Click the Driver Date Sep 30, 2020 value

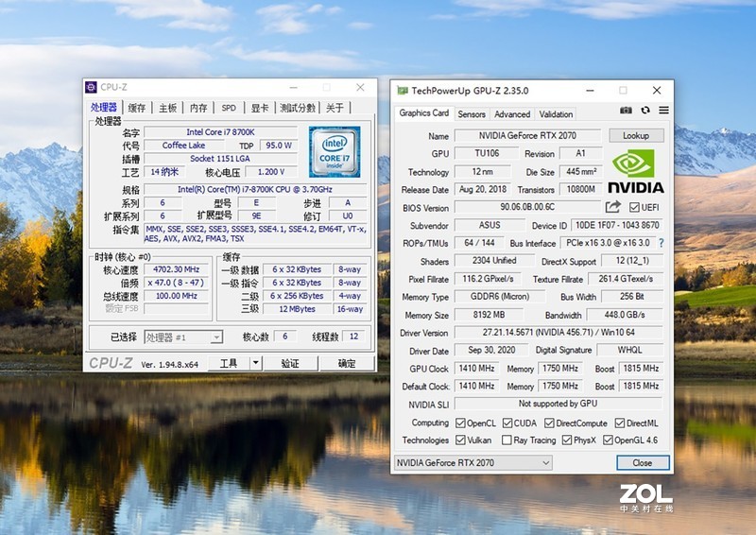pos(491,351)
